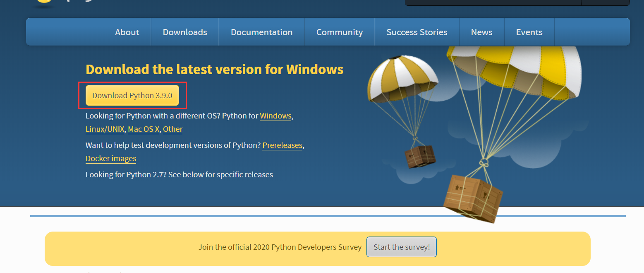
Task: Click the heading 'Download the latest version for Windows'
Action: click(x=214, y=69)
